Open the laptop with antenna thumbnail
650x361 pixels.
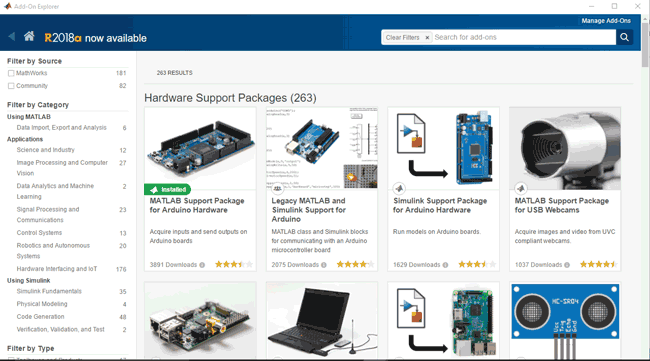(322, 320)
